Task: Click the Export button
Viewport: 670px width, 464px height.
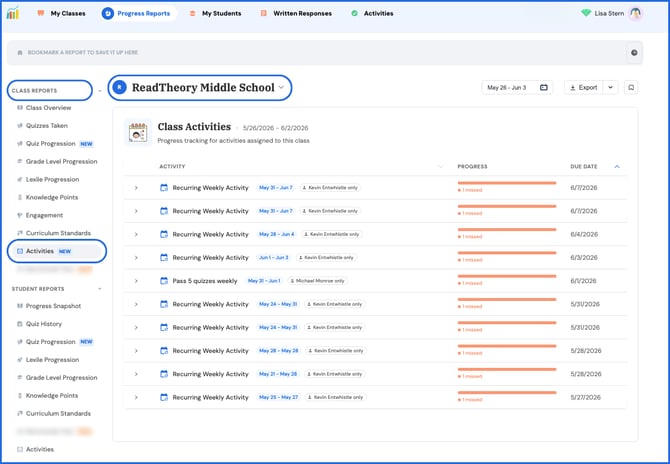Action: 584,88
